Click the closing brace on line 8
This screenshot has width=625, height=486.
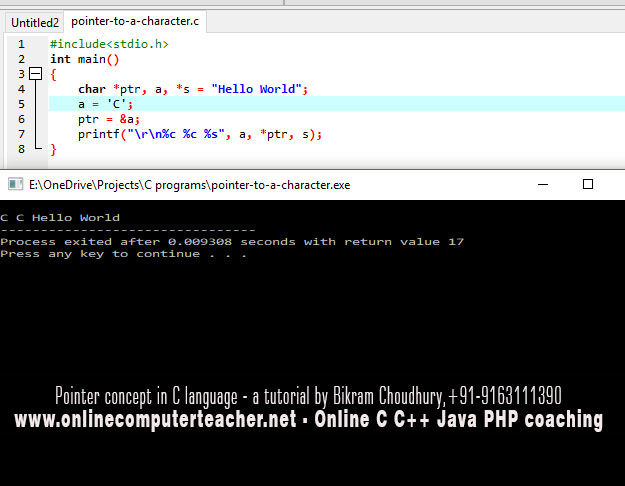click(54, 149)
